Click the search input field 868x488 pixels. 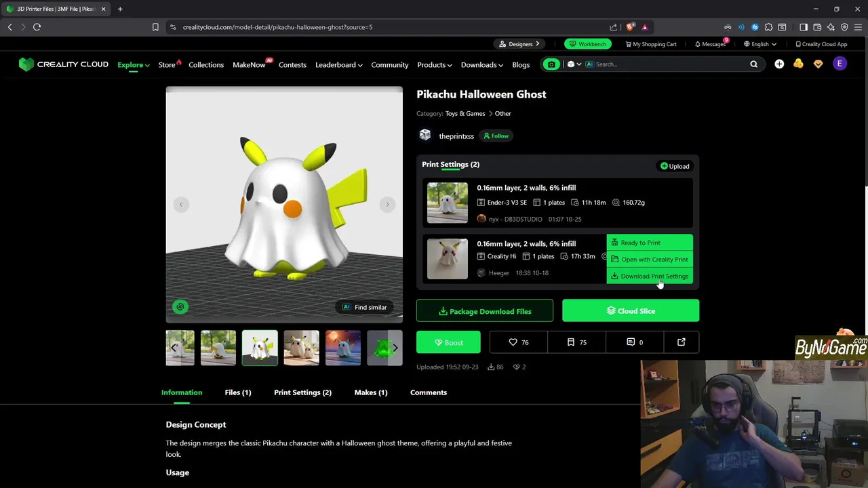(668, 64)
